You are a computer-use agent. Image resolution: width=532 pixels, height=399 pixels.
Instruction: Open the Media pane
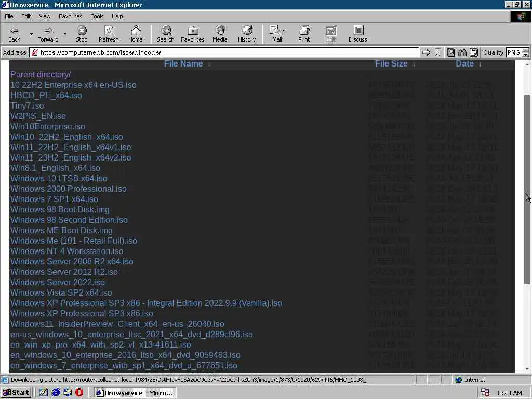pyautogui.click(x=220, y=34)
